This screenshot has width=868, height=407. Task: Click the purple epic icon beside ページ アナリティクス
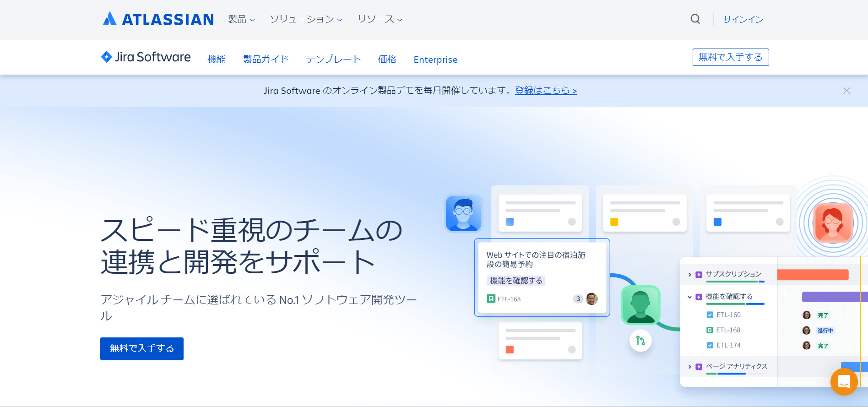[699, 367]
